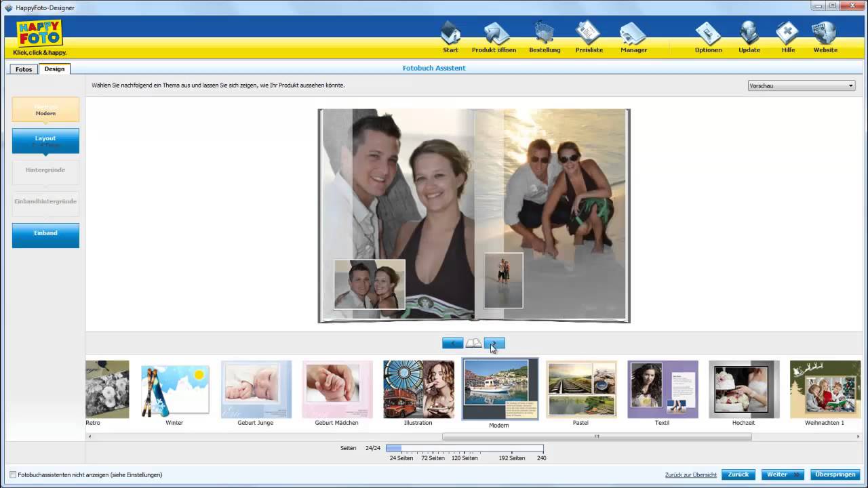Set page slider at 120 Seiten mark
Viewport: 868px width, 488px height.
(465, 448)
